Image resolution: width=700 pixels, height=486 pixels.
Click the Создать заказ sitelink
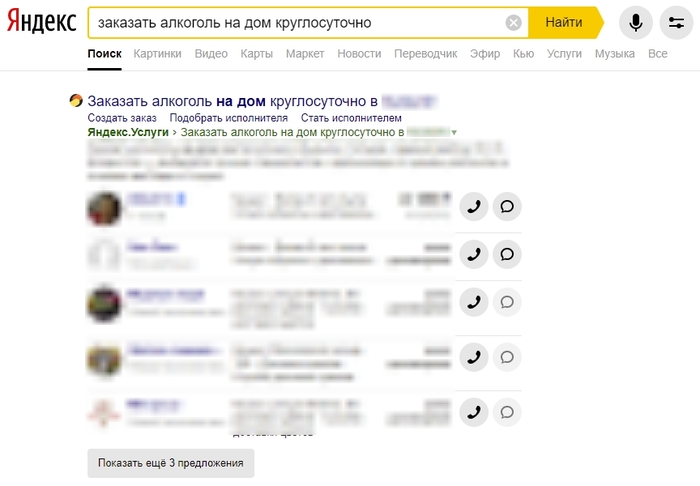(122, 118)
